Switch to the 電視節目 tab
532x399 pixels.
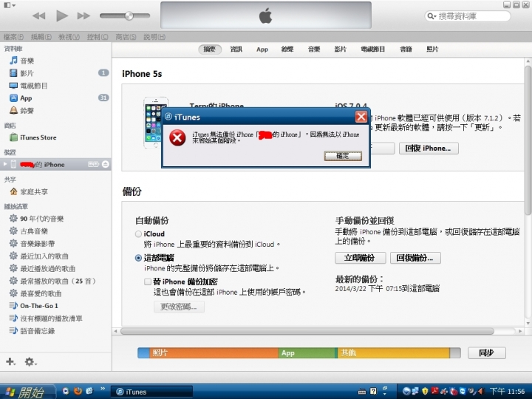click(373, 50)
